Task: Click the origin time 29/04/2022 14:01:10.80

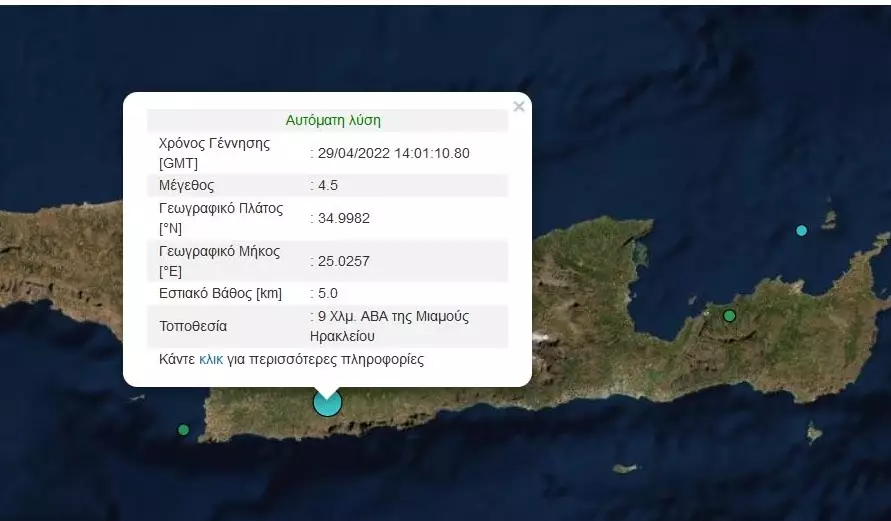Action: click(x=393, y=153)
